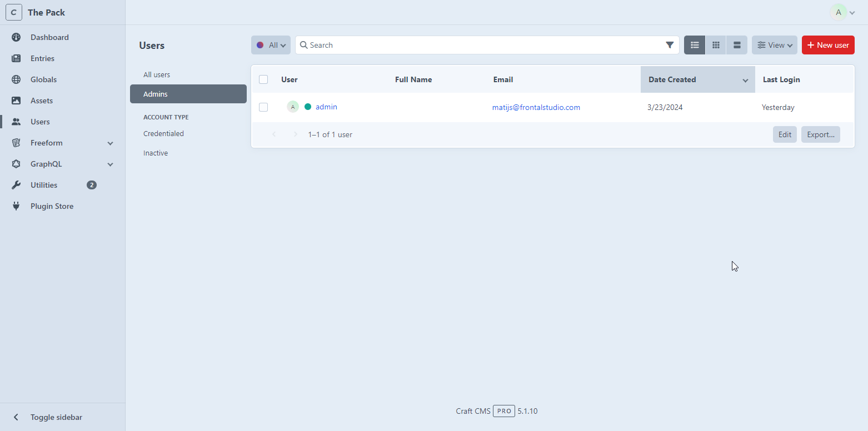Switch to the grid thumbnail view icon

click(x=716, y=45)
